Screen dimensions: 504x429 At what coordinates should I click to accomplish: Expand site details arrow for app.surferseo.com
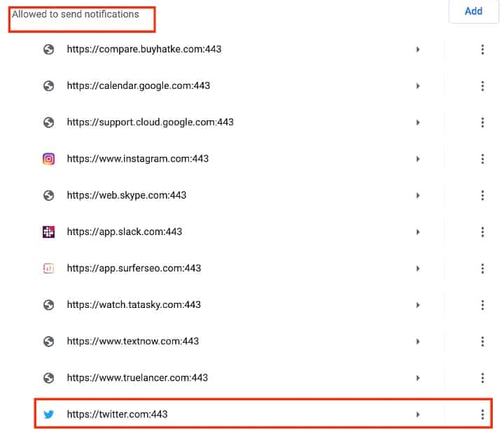coord(418,268)
